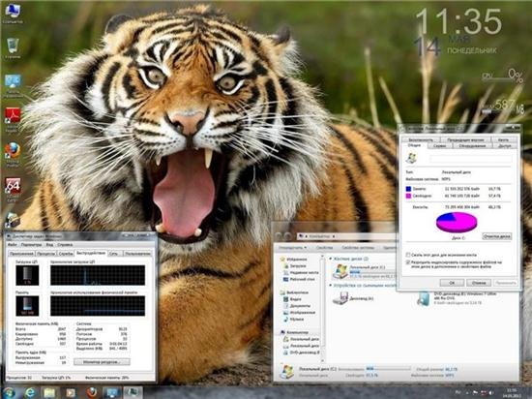Click the magenta Свободно color swatch
The image size is (532, 399).
(x=408, y=196)
